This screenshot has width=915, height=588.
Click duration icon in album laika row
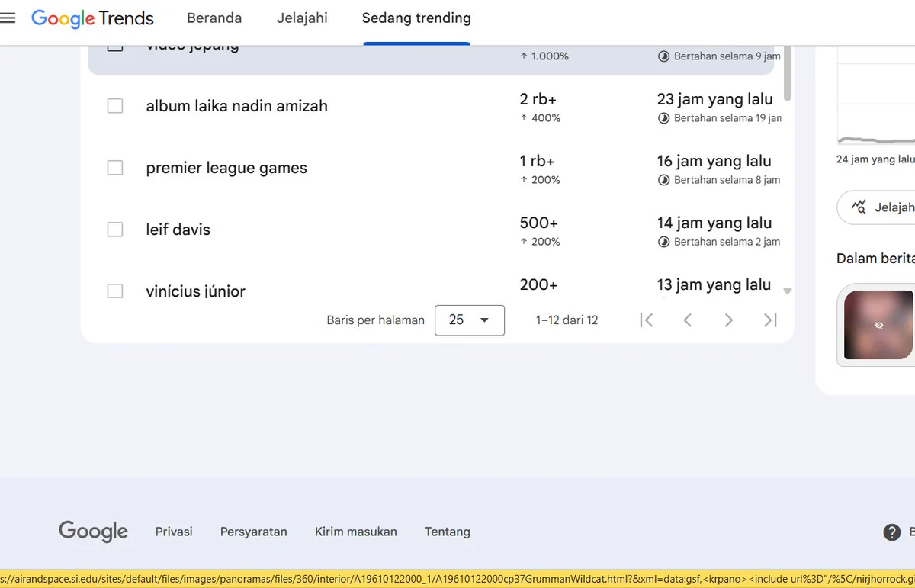coord(663,118)
